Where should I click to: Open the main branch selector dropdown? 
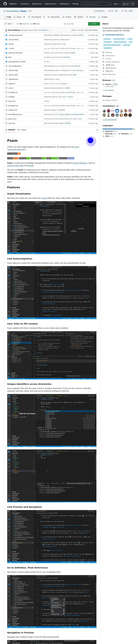10,24
